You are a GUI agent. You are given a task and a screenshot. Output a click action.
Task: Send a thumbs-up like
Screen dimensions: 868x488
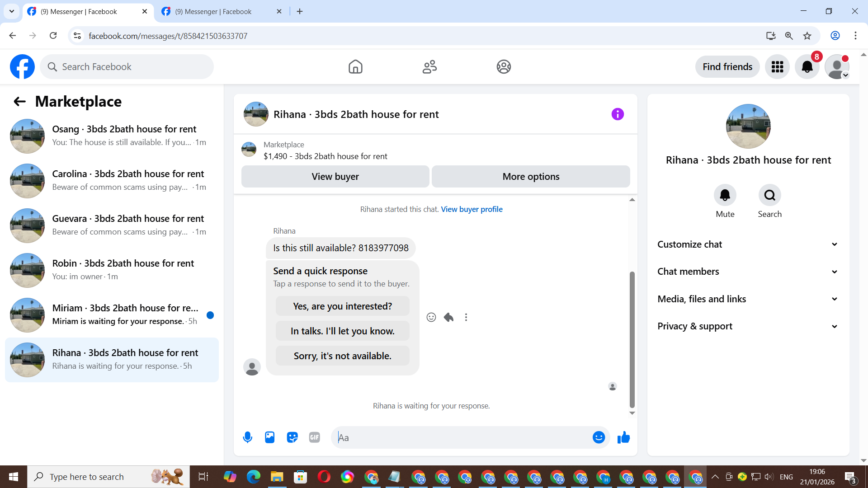(623, 437)
